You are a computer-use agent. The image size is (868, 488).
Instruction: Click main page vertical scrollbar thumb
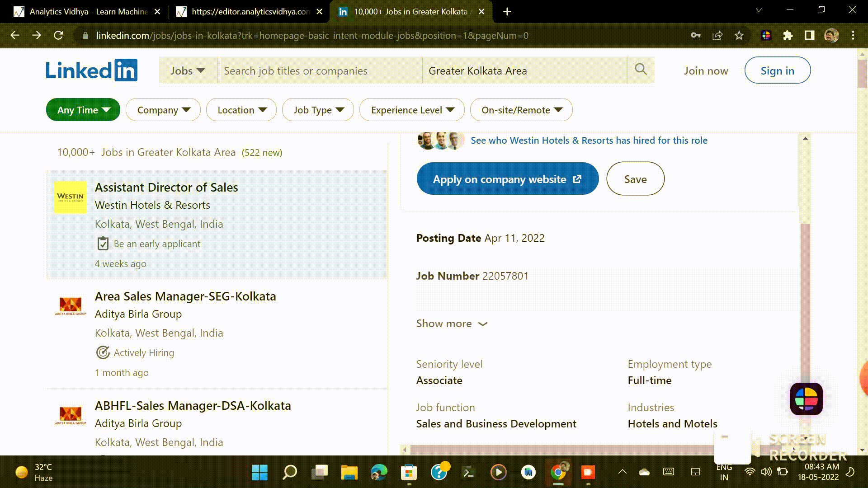point(862,73)
